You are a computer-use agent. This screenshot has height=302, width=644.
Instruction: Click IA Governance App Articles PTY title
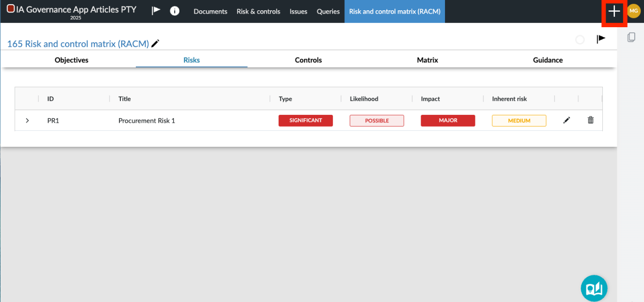coord(76,9)
